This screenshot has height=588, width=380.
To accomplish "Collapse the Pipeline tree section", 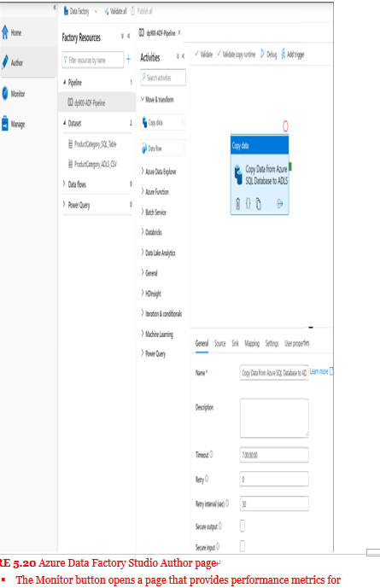I will pyautogui.click(x=65, y=82).
